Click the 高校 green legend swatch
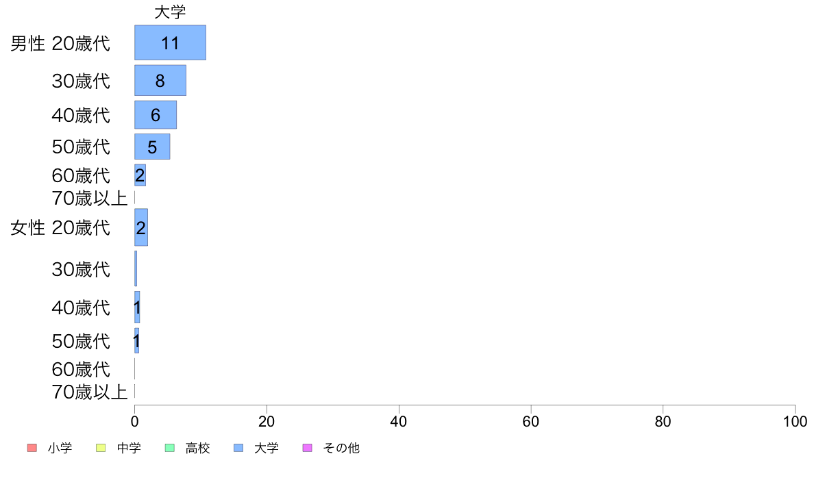This screenshot has height=504, width=814. coord(170,448)
